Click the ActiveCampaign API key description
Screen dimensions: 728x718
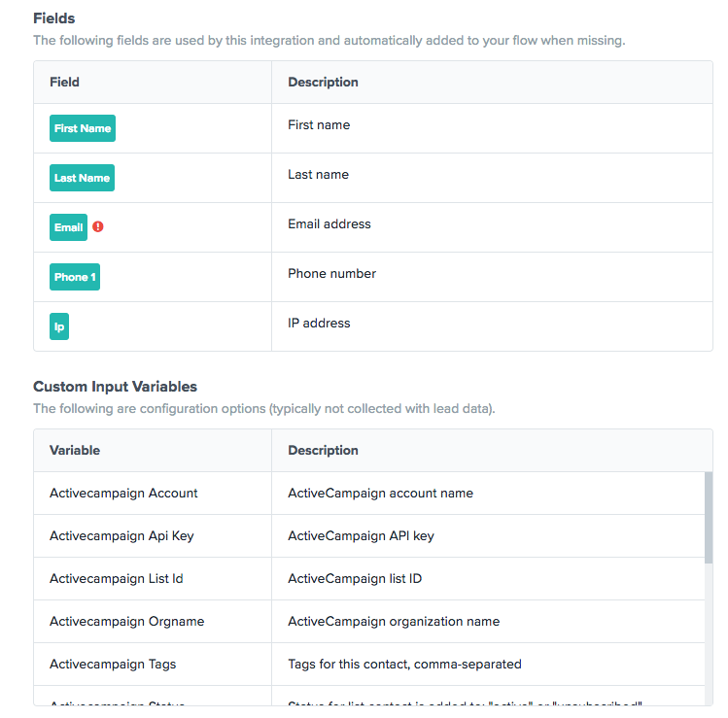361,535
